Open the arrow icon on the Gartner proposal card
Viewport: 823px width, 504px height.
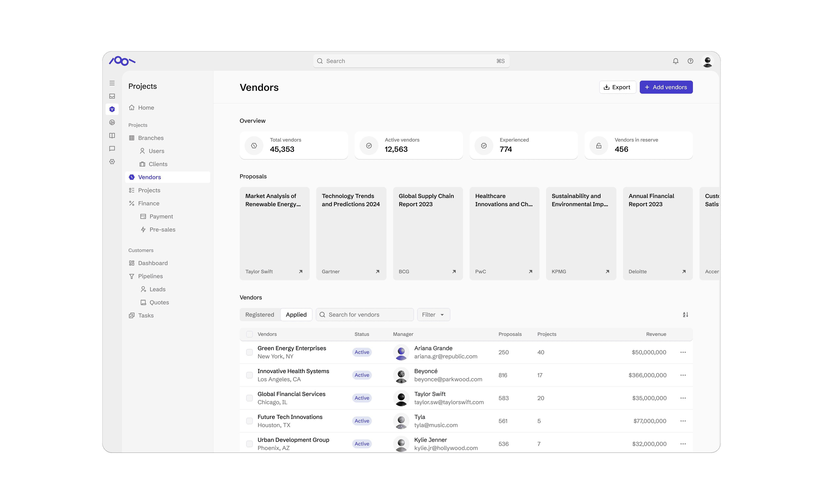click(x=377, y=272)
